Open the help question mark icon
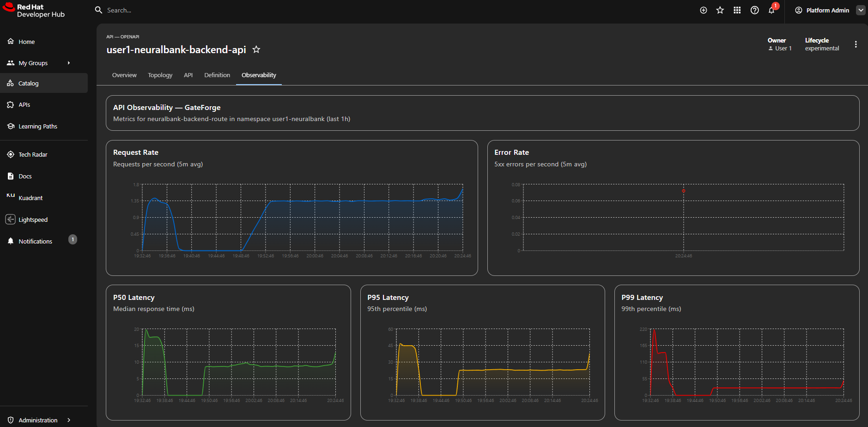The width and height of the screenshot is (868, 427). coord(755,10)
